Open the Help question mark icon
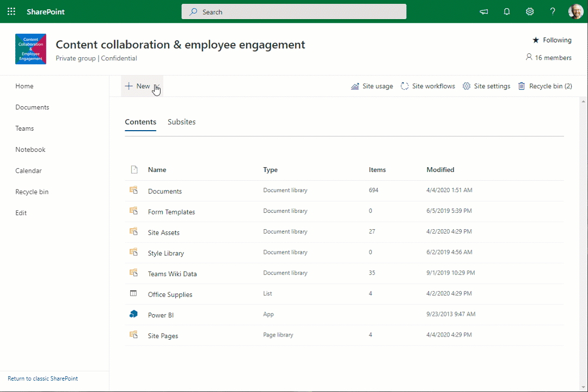The height and width of the screenshot is (392, 588). coord(552,11)
